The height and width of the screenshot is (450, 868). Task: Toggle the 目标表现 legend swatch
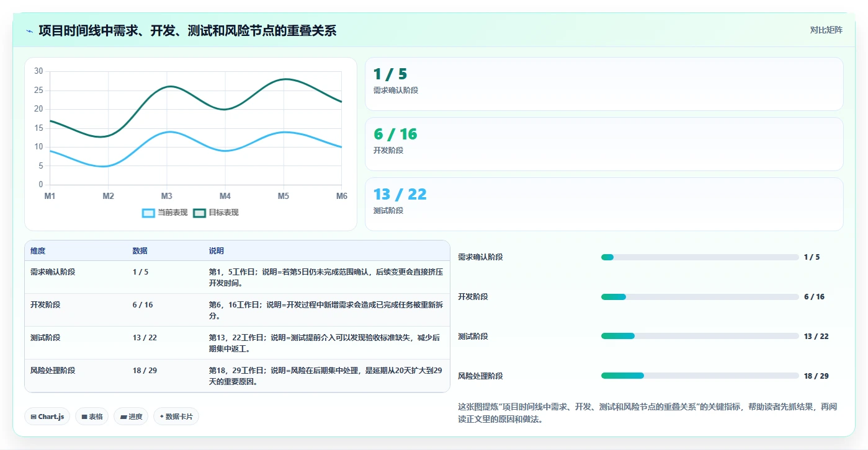click(x=200, y=213)
